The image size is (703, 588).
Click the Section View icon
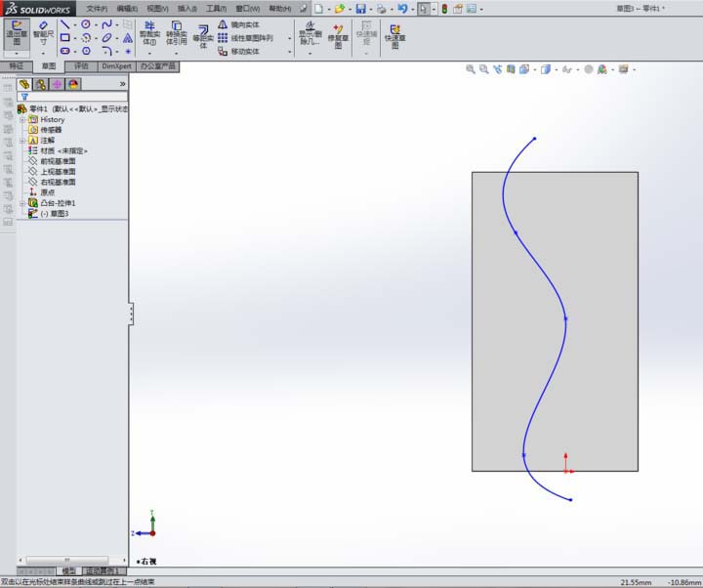(x=511, y=69)
